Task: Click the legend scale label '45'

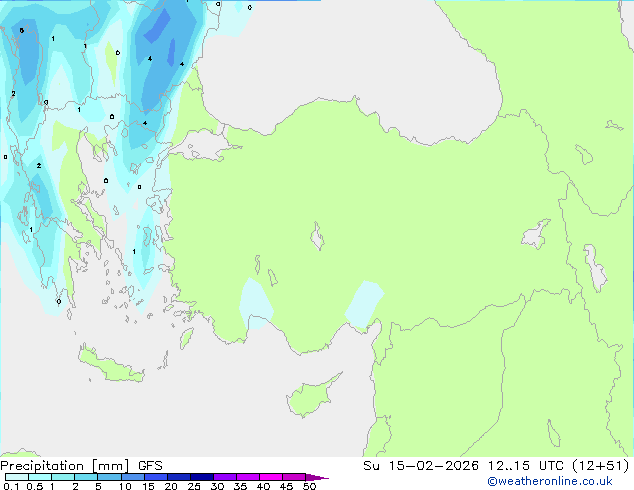Action: (286, 486)
